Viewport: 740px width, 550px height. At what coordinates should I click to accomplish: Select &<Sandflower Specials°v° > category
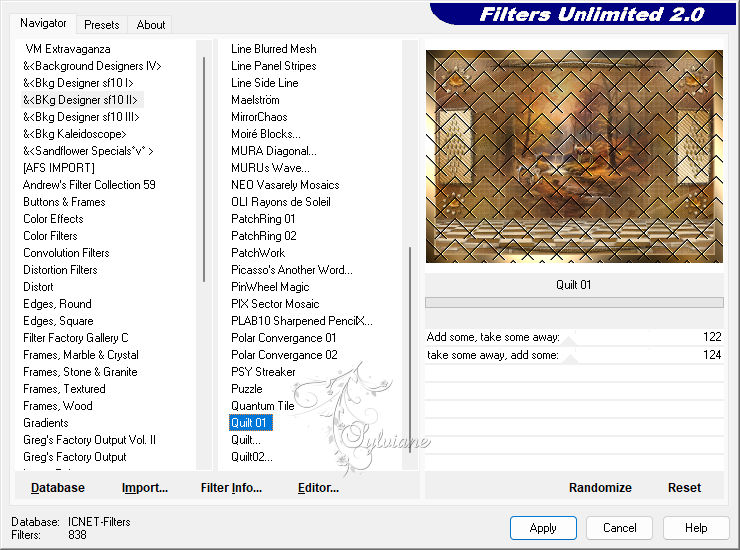tap(88, 151)
